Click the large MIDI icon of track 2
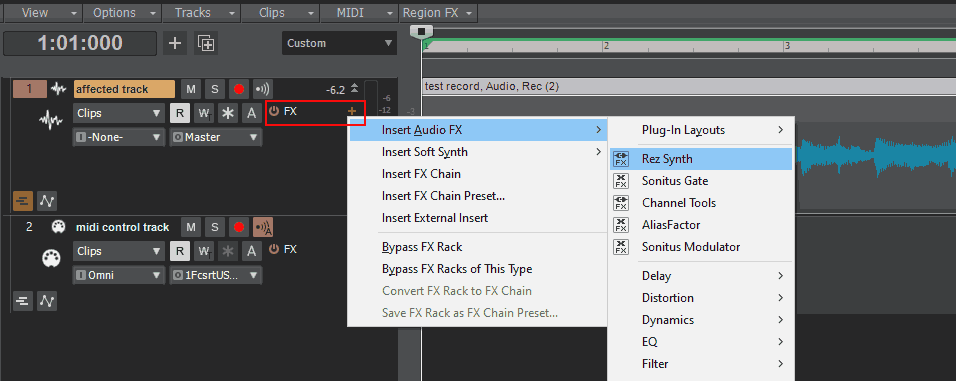Image resolution: width=956 pixels, height=381 pixels. point(51,258)
